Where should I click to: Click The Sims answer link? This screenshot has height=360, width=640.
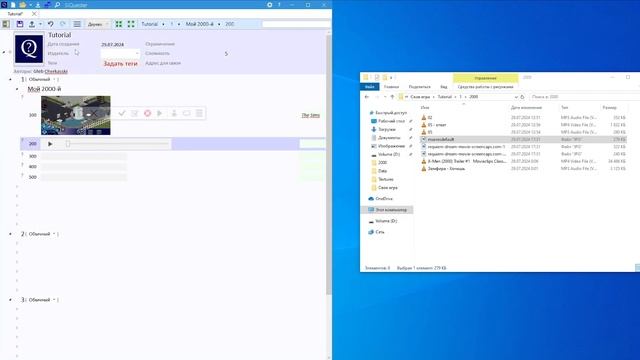coord(311,116)
